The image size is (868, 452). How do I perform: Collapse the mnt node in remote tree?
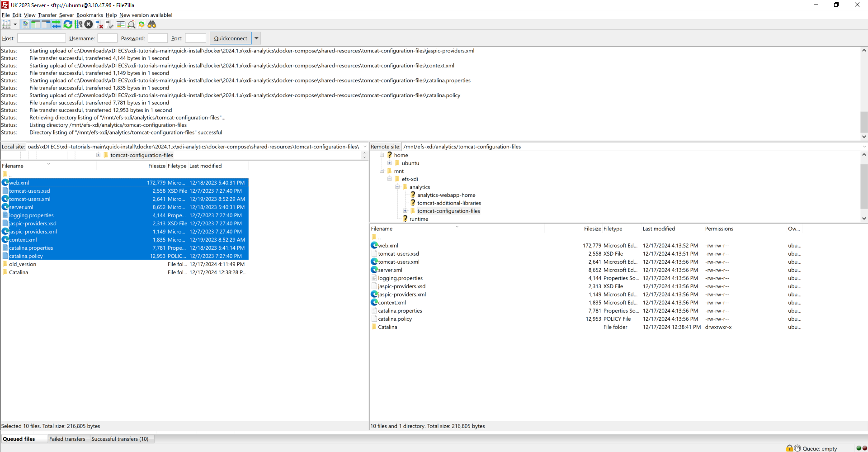[x=382, y=171]
